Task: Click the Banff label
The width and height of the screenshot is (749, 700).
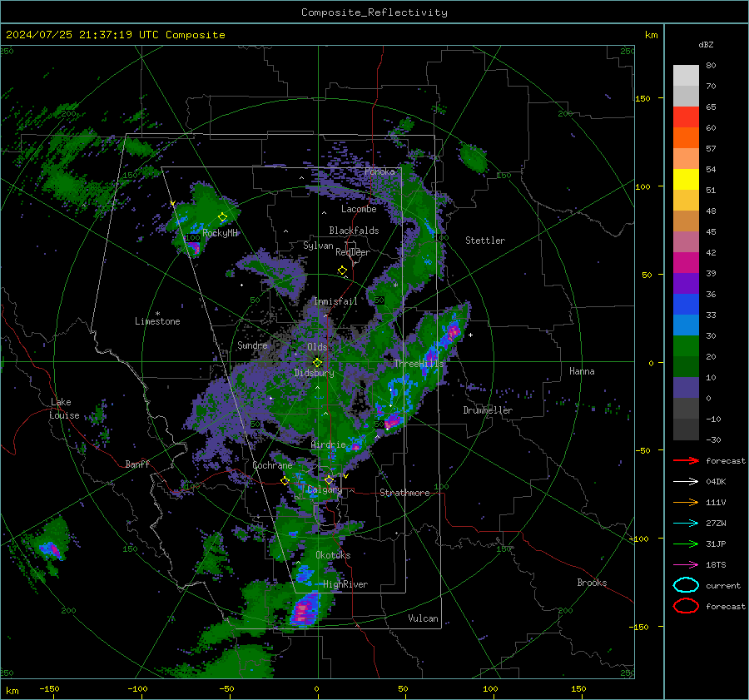Action: (137, 464)
